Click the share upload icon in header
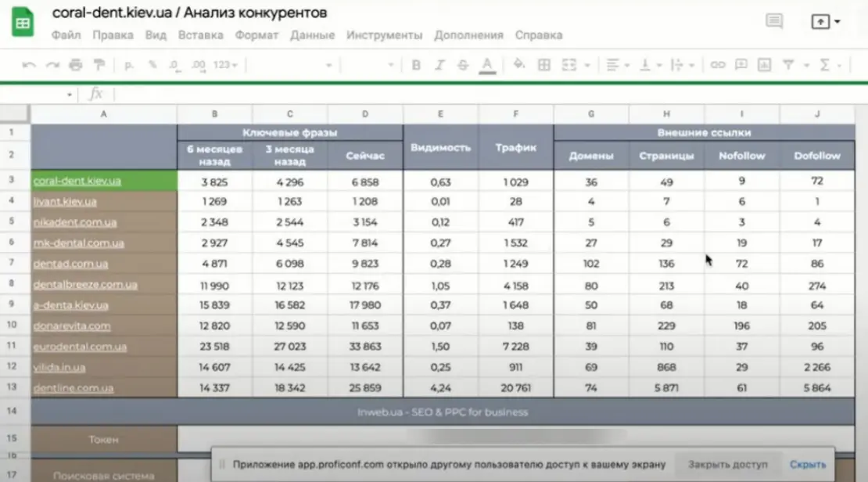 [x=820, y=22]
